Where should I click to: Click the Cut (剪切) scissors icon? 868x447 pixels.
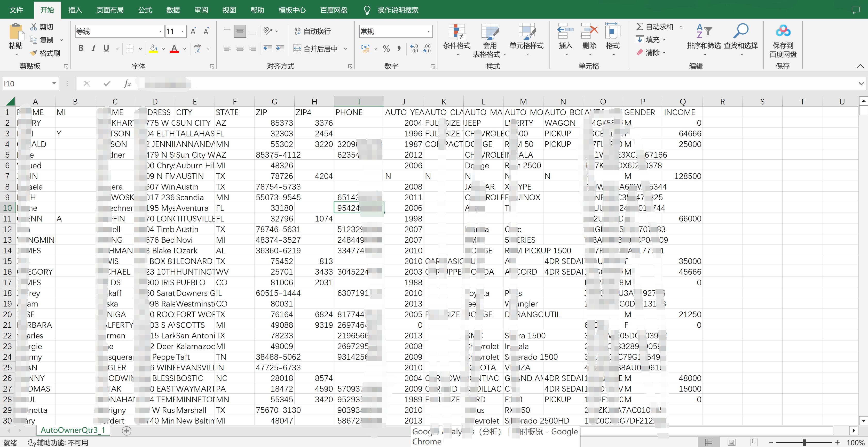click(x=34, y=27)
